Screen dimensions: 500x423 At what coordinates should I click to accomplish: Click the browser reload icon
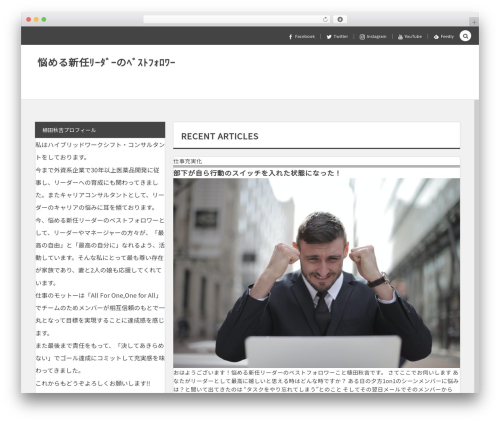tap(325, 19)
